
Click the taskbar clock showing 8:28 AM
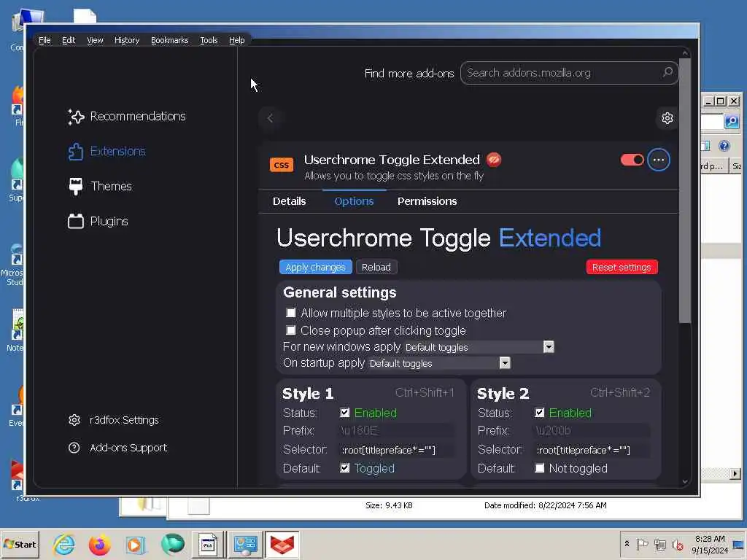[x=709, y=544]
